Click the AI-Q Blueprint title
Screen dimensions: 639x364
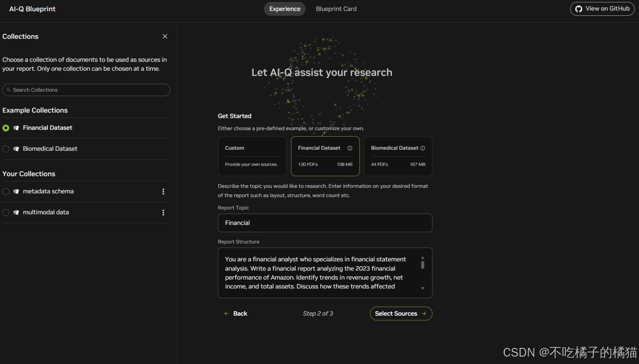click(32, 9)
